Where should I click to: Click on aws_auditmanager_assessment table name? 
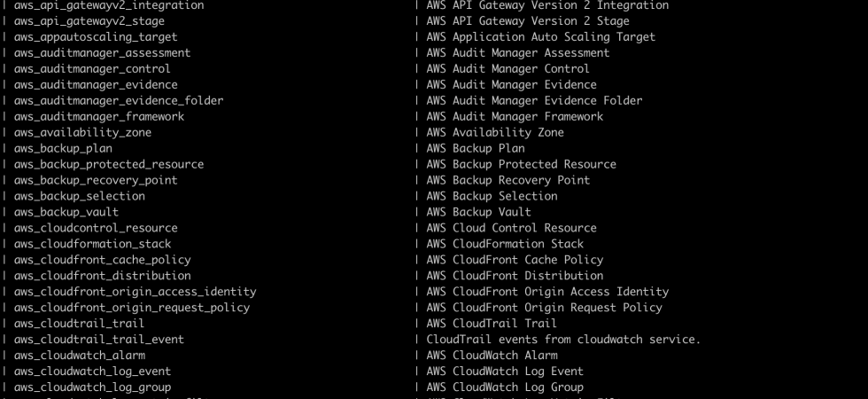[x=103, y=53]
